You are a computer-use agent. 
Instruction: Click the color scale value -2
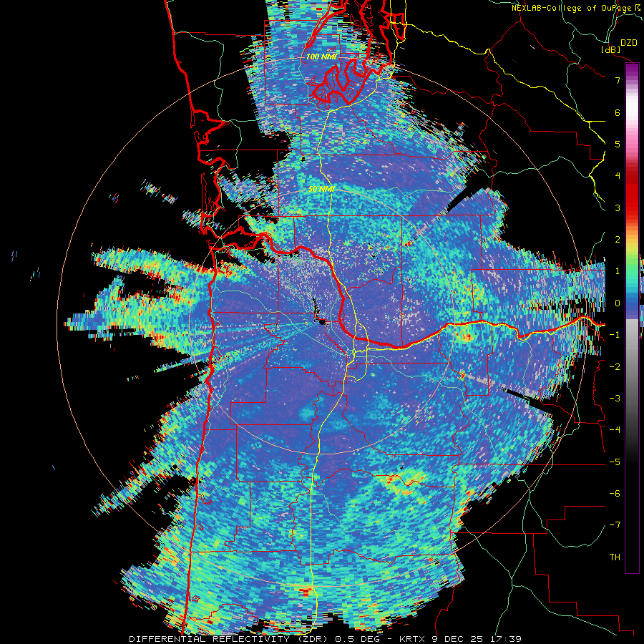coord(615,367)
